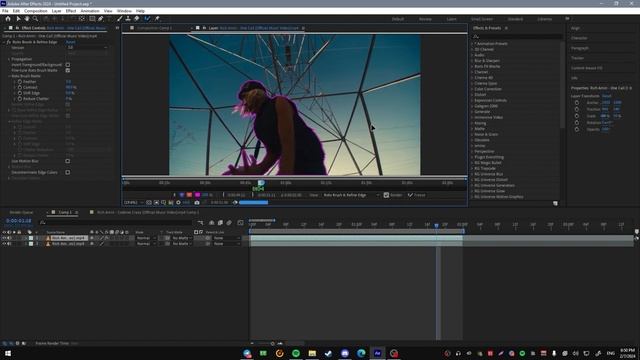Click the magenta overlay color button

tap(198, 195)
